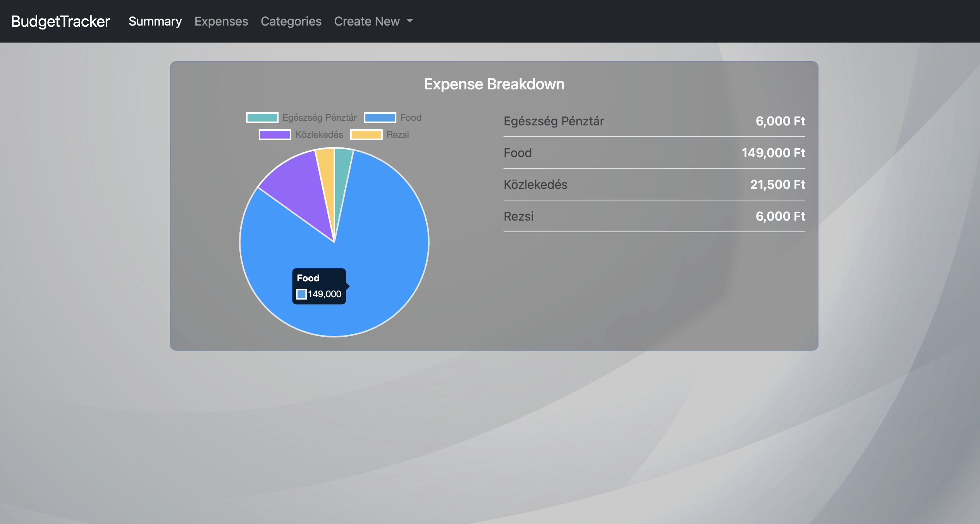This screenshot has width=980, height=524.
Task: Click the BudgetTracker brand logo
Action: (60, 21)
